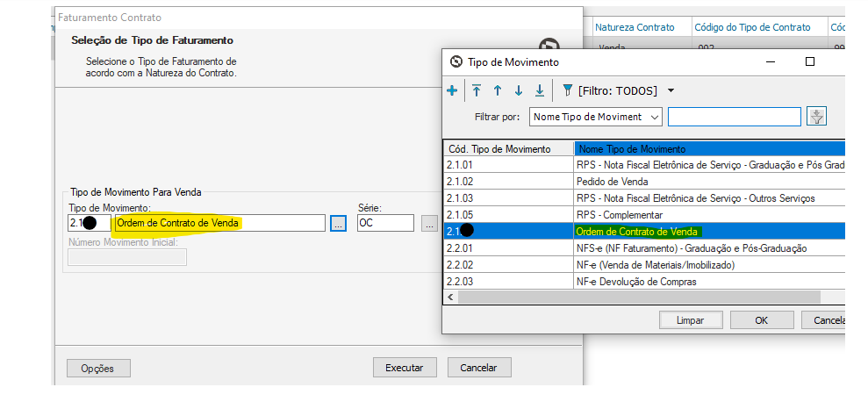Click the filter funnel icon in toolbar
This screenshot has height=416, width=868.
[567, 90]
